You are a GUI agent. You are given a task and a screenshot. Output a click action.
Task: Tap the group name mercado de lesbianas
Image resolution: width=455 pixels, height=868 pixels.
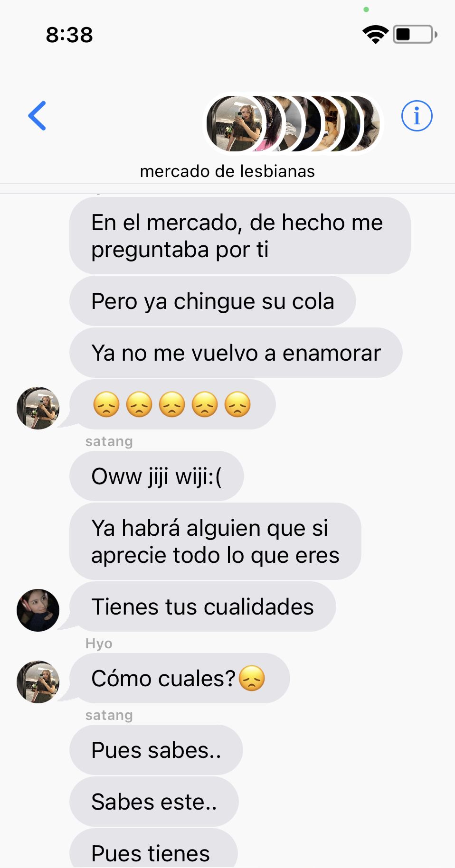(227, 171)
